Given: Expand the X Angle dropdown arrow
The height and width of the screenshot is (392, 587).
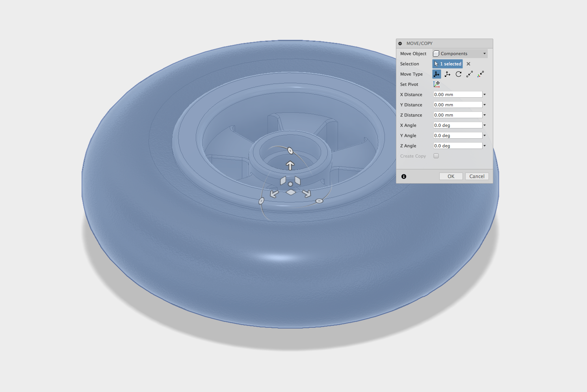Looking at the screenshot, I should [x=485, y=125].
